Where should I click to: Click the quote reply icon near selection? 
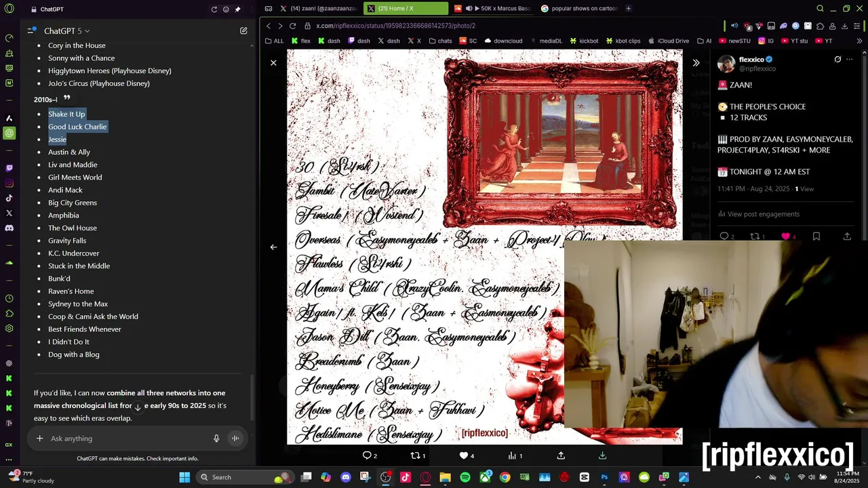click(x=66, y=98)
